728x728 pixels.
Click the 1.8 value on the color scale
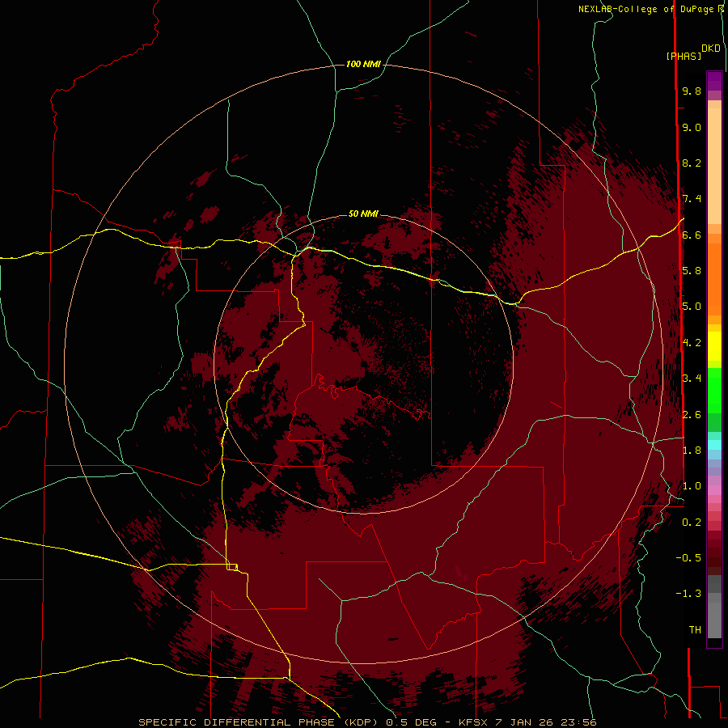692,450
